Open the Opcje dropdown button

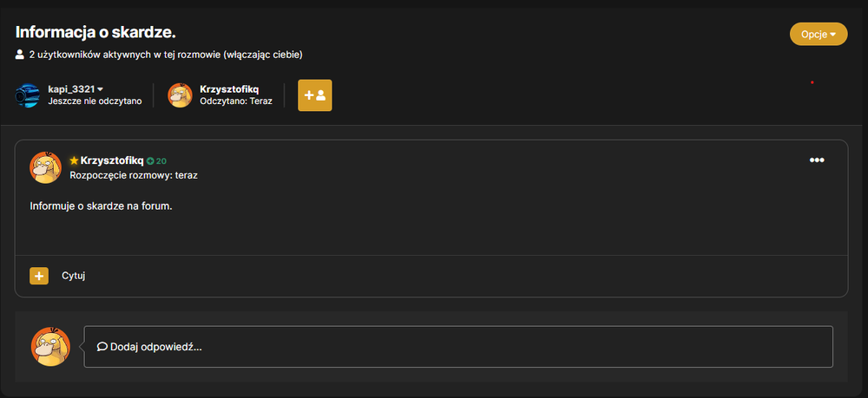click(819, 35)
